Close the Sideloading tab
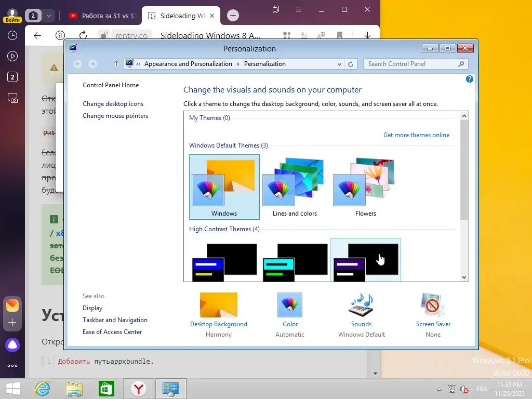Image resolution: width=532 pixels, height=399 pixels. 212,16
